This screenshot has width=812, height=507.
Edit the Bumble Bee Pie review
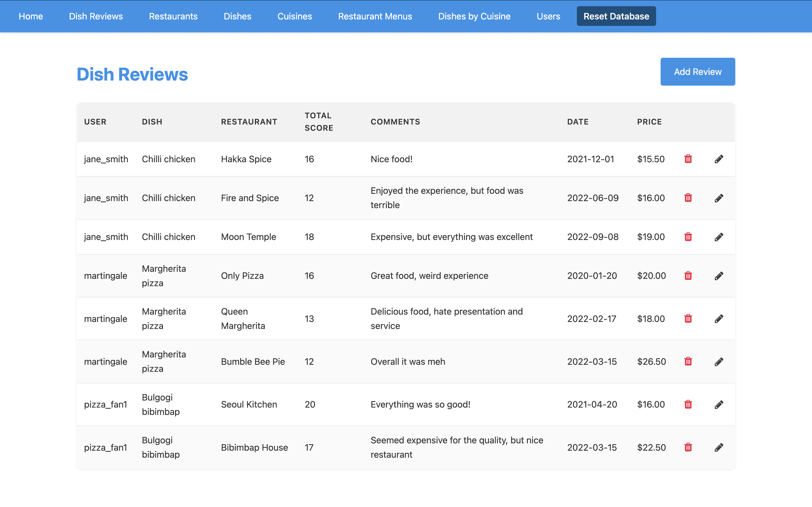point(719,361)
